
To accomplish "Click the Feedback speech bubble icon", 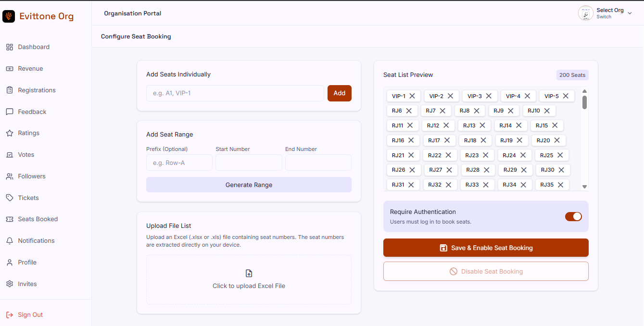I will pyautogui.click(x=10, y=112).
